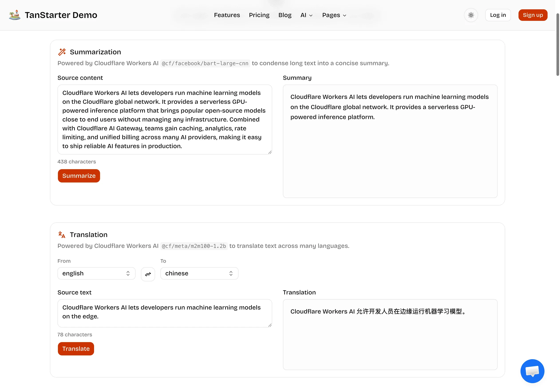Open the To language chinese dropdown
Image resolution: width=560 pixels, height=392 pixels.
199,274
